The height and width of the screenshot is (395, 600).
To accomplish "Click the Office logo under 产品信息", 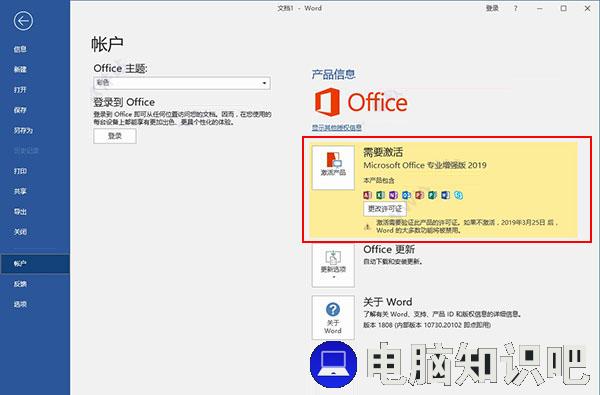I will click(x=361, y=102).
